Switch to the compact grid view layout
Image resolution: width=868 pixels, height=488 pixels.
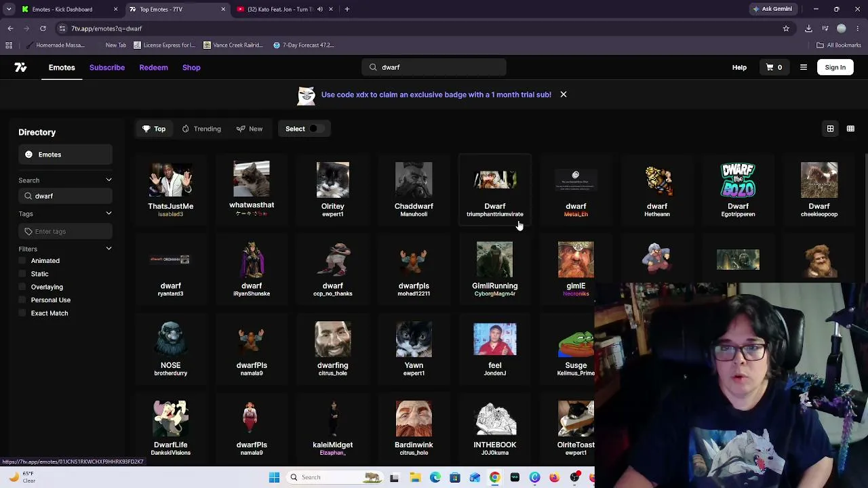tap(850, 129)
